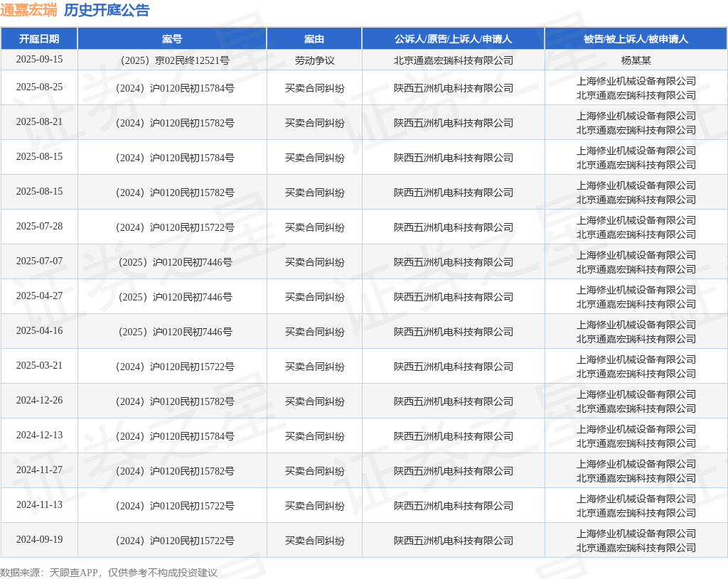This screenshot has width=728, height=579.
Task: Click 买卖合同纠纷 in the 2025-03-21 row
Action: point(314,367)
